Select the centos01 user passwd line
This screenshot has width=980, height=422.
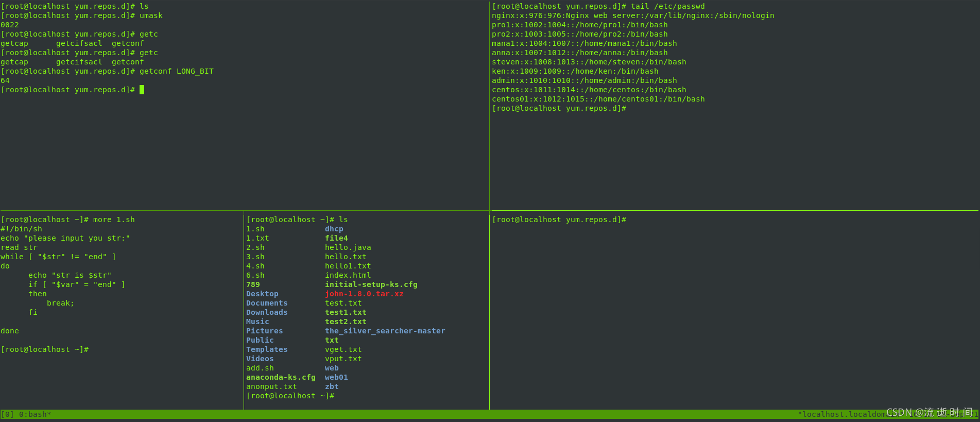598,99
